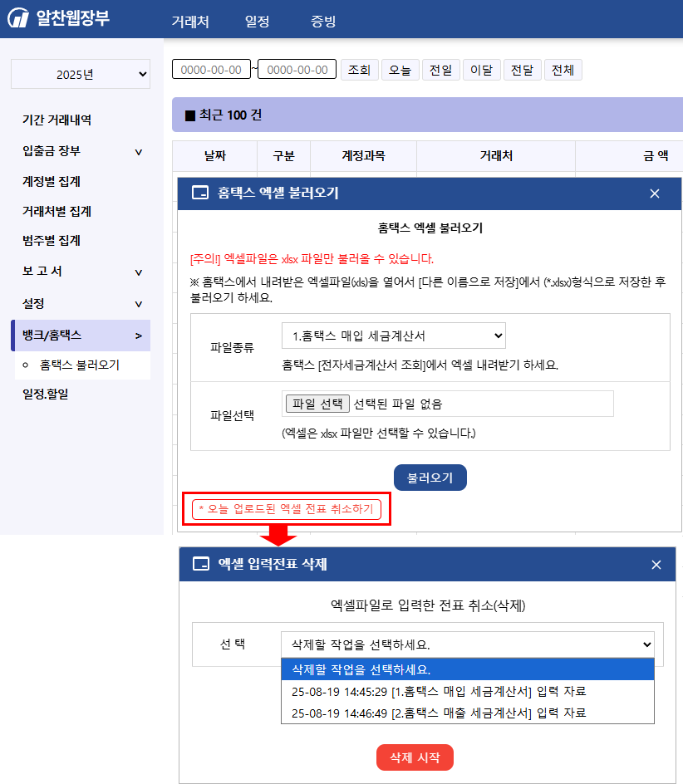Open 계정별 집계 in sidebar
Viewport: 683px width, 784px height.
pos(52,182)
